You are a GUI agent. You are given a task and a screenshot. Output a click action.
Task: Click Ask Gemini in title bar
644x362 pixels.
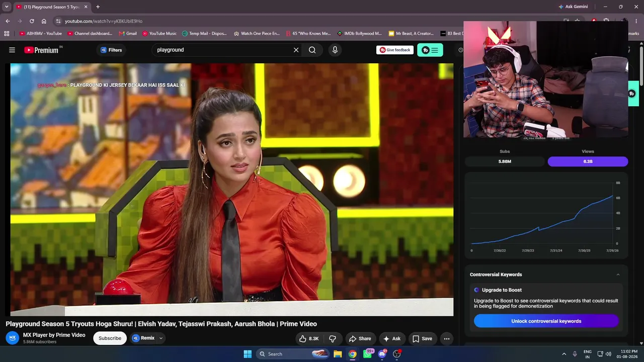click(x=573, y=7)
